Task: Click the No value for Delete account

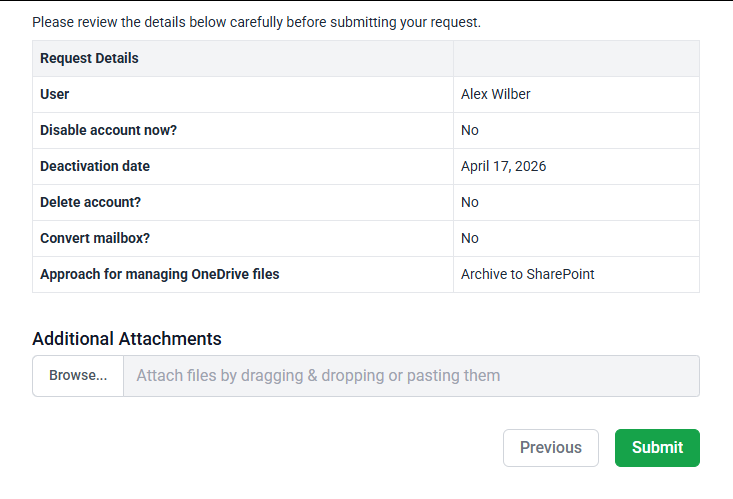Action: [x=470, y=202]
